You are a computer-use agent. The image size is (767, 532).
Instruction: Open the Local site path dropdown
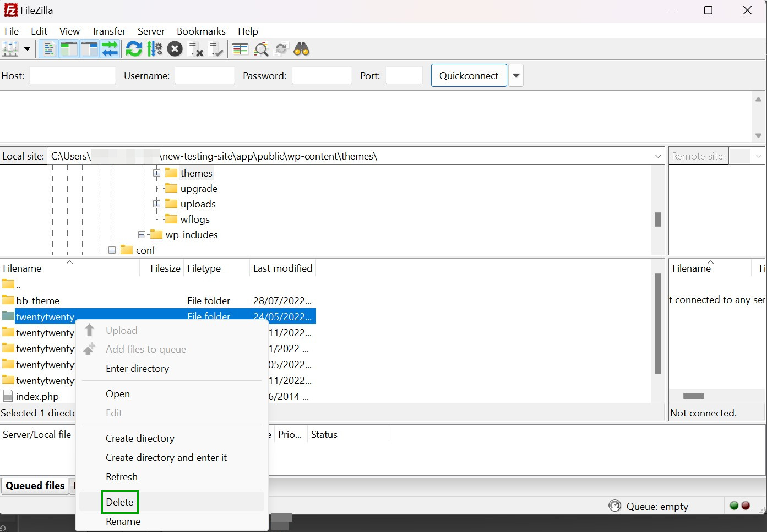point(658,156)
